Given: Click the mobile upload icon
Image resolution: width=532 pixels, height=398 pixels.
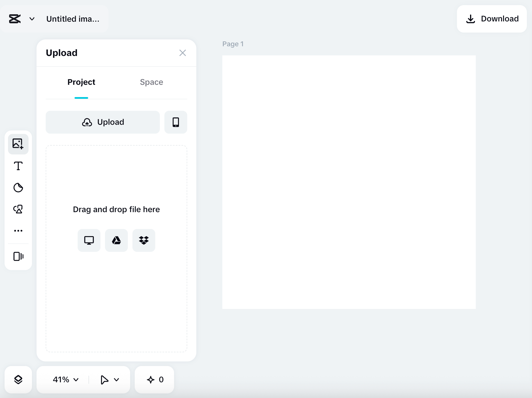Looking at the screenshot, I should pos(176,122).
